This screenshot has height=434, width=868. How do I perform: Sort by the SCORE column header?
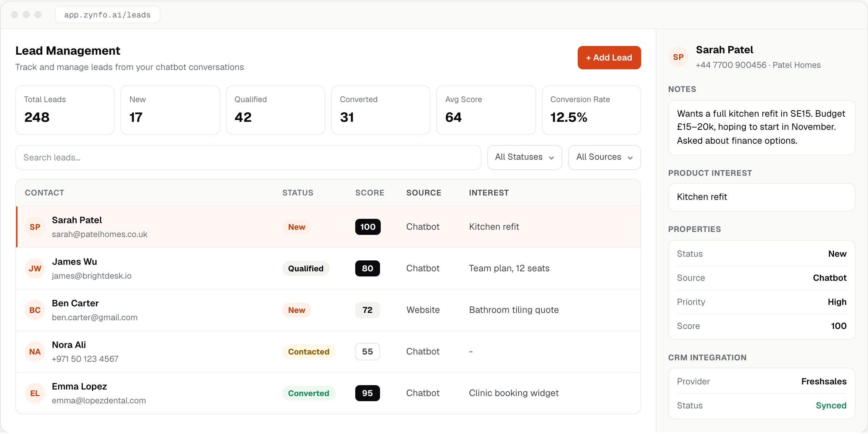point(370,193)
